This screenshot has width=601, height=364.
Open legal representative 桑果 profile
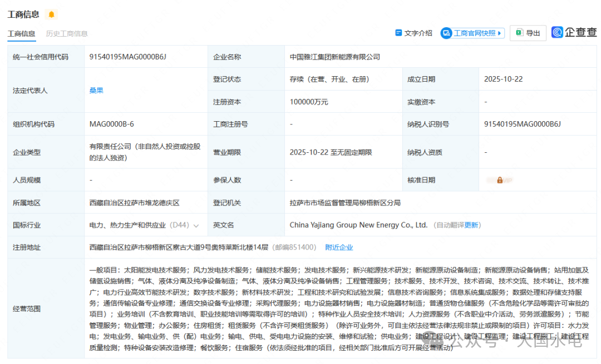pos(96,90)
